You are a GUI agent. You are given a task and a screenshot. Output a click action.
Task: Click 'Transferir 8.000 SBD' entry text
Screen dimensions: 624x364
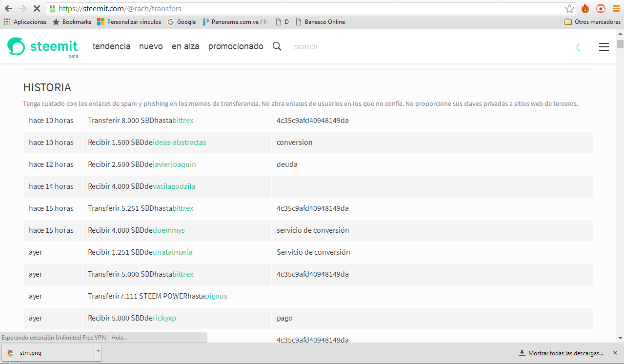(x=121, y=121)
